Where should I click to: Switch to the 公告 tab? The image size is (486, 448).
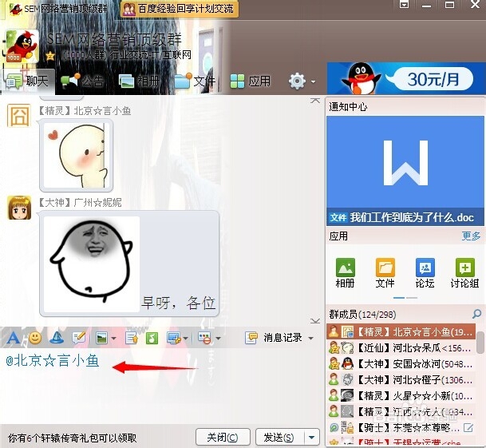pyautogui.click(x=82, y=81)
